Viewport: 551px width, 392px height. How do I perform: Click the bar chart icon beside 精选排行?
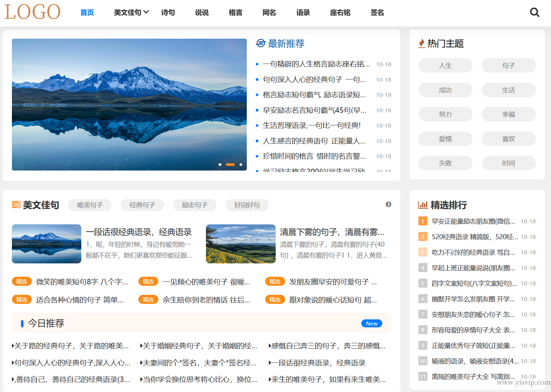point(423,205)
